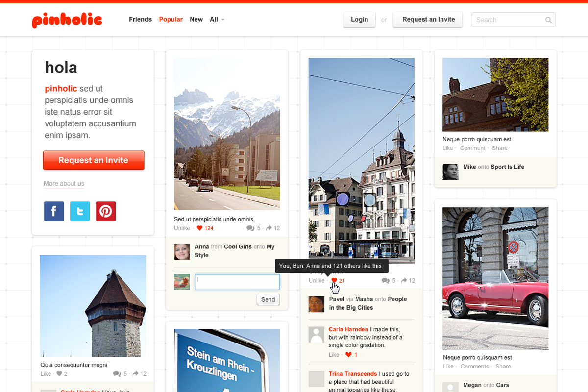The width and height of the screenshot is (588, 392).
Task: Open comments bubble on Sed ut perspiciatis post
Action: [x=250, y=228]
